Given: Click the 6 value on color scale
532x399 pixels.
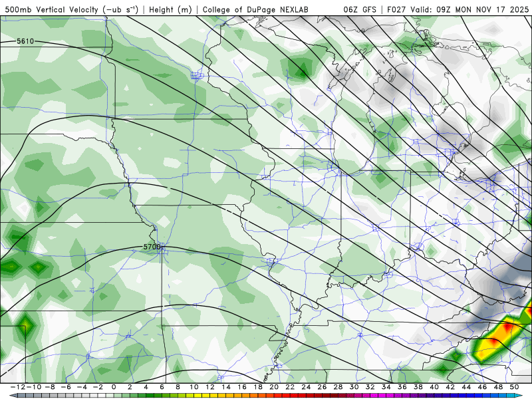Looking at the screenshot, I should (162, 387).
